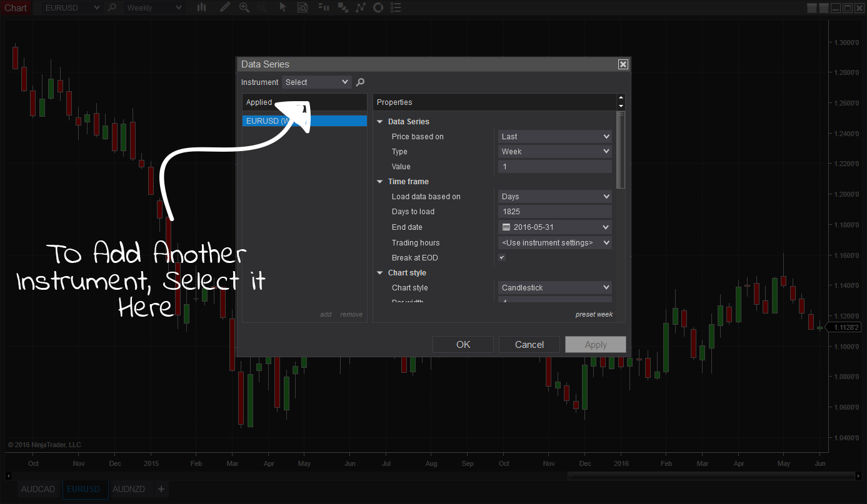Open the Chart Trader panel icon
Screen dimensions: 867x504
point(324,7)
